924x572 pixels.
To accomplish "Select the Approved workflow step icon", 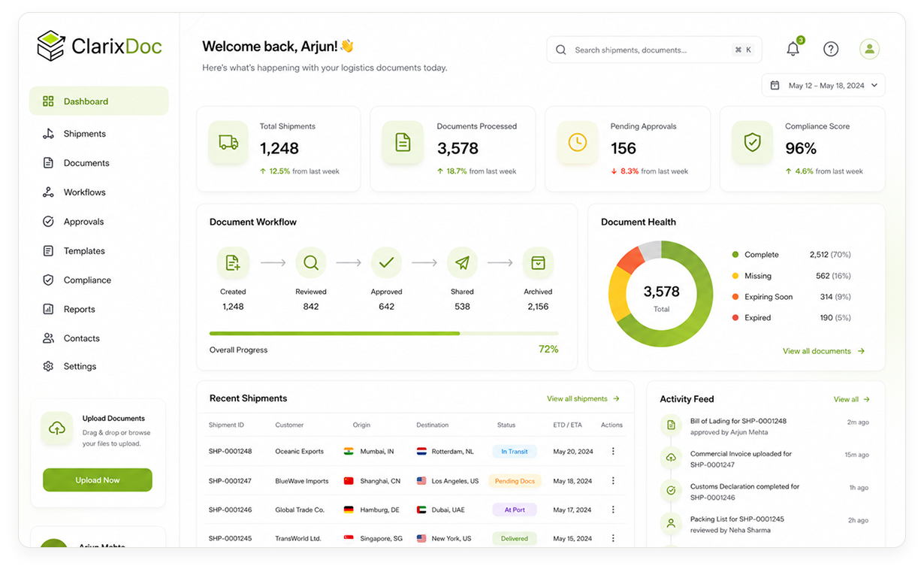I will [386, 263].
